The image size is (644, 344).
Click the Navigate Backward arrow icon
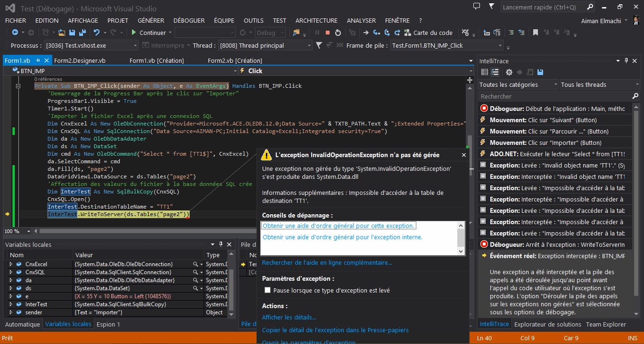tap(15, 33)
